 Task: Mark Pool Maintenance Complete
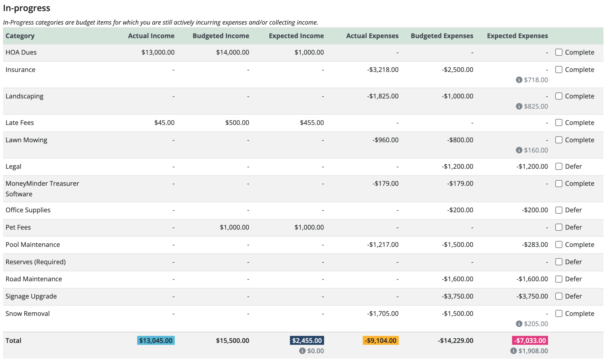click(x=559, y=245)
